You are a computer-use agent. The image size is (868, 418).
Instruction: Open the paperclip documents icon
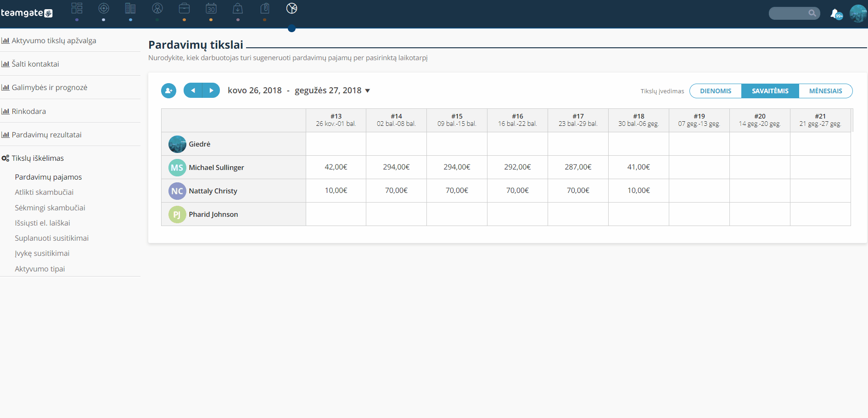tap(265, 8)
